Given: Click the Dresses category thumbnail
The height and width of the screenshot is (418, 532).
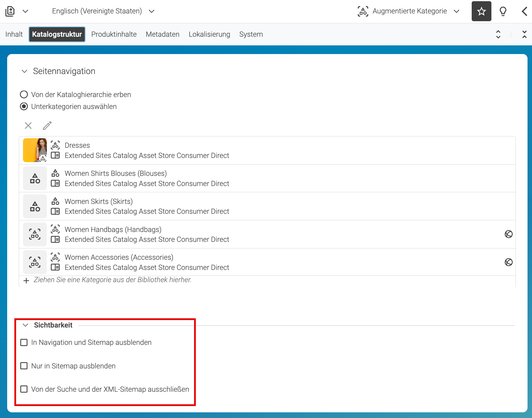Looking at the screenshot, I should point(35,150).
